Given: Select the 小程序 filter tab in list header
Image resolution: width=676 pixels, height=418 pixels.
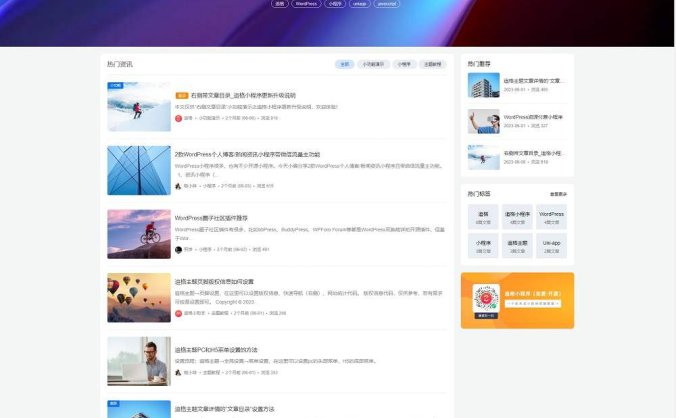Looking at the screenshot, I should coord(404,64).
